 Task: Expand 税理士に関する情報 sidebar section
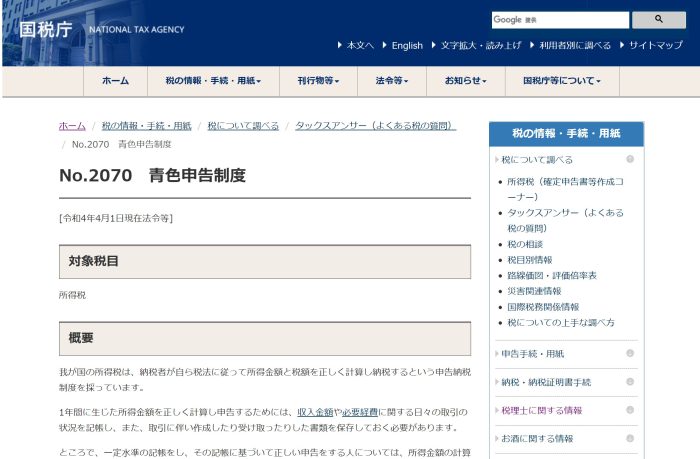[542, 411]
